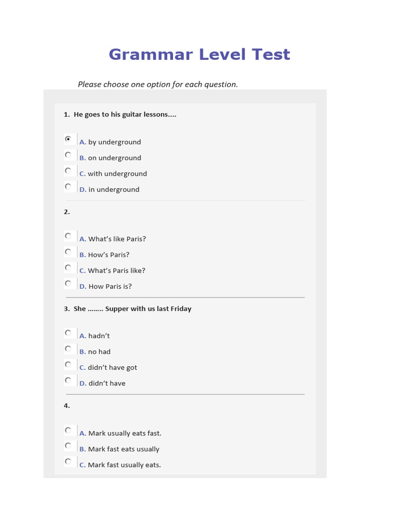Click the 'Please choose one option' instruction
Image resolution: width=399 pixels, height=532 pixels.
click(x=157, y=84)
